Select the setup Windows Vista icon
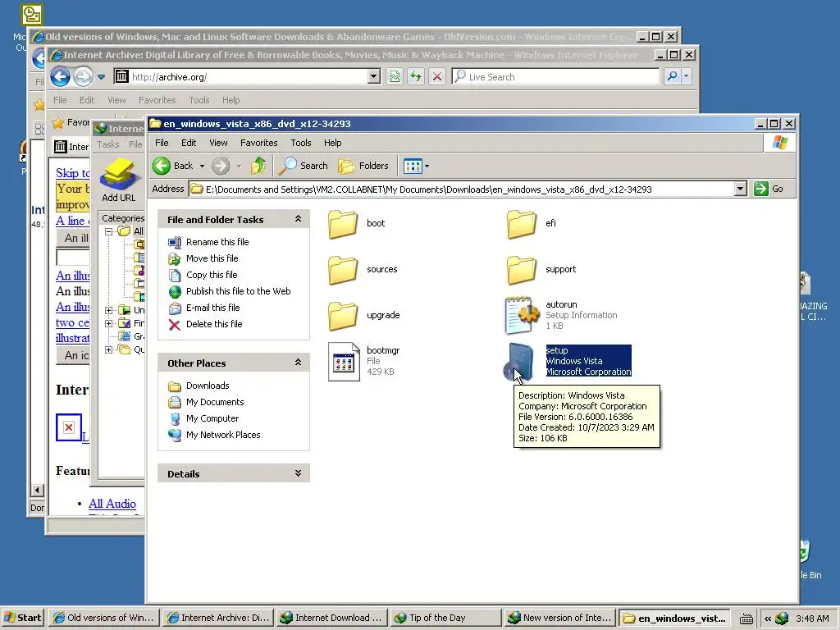Viewport: 840px width, 630px height. coord(519,362)
